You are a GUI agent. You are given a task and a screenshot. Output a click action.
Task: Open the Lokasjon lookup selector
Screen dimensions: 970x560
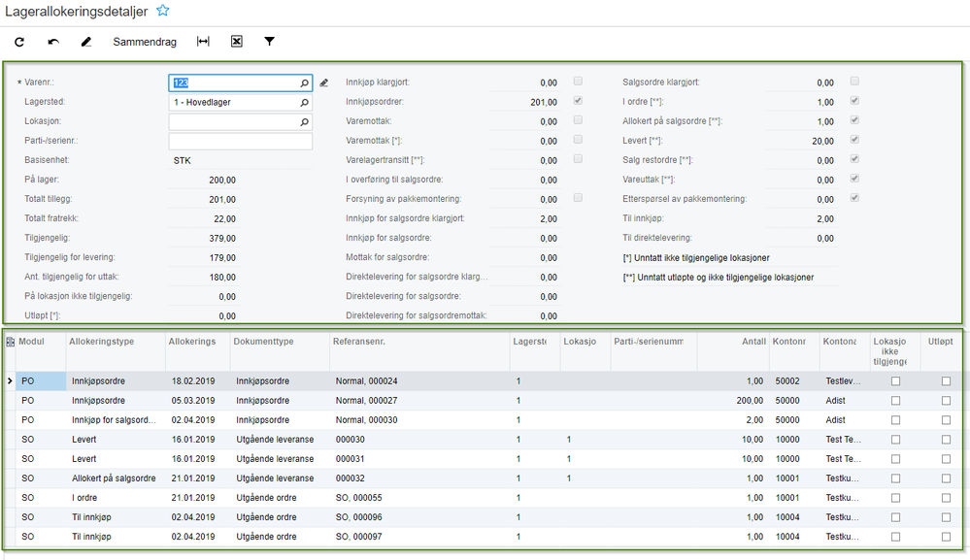click(304, 122)
